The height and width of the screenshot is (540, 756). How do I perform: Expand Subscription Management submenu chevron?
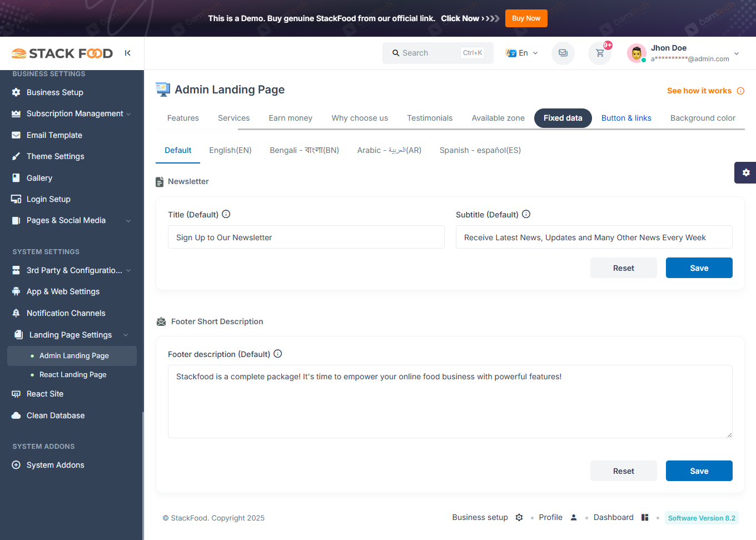click(x=128, y=114)
